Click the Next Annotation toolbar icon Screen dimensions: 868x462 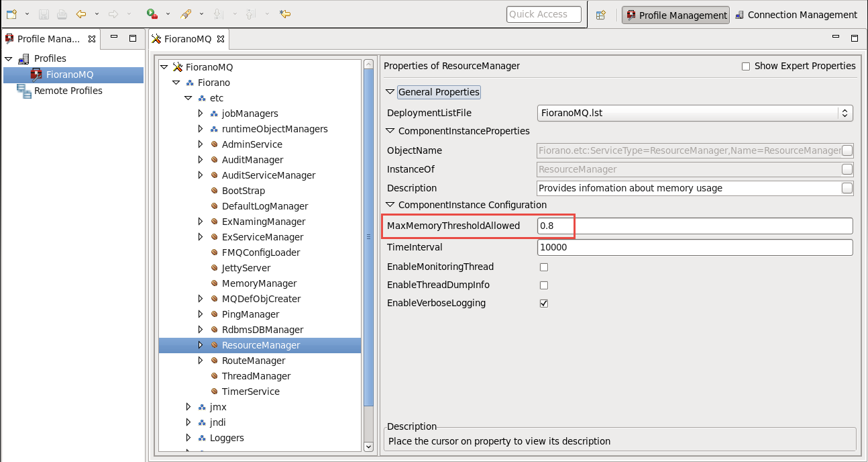(x=219, y=13)
